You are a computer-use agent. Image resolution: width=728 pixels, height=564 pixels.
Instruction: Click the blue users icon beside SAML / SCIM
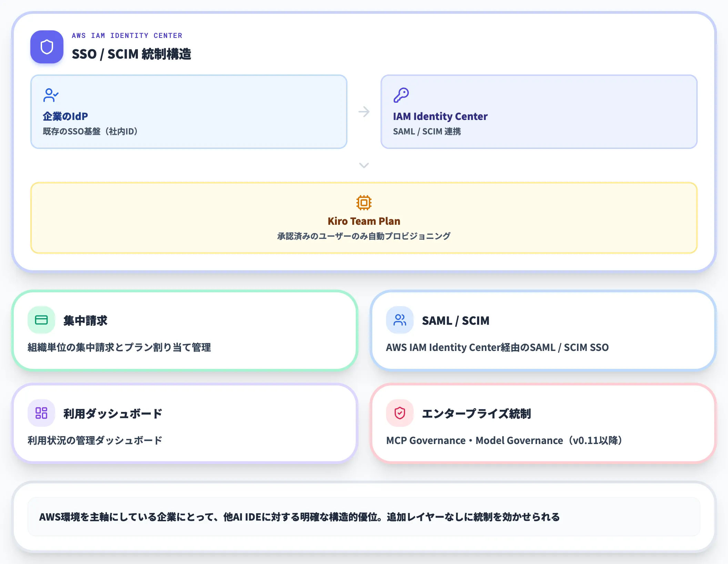coord(400,320)
